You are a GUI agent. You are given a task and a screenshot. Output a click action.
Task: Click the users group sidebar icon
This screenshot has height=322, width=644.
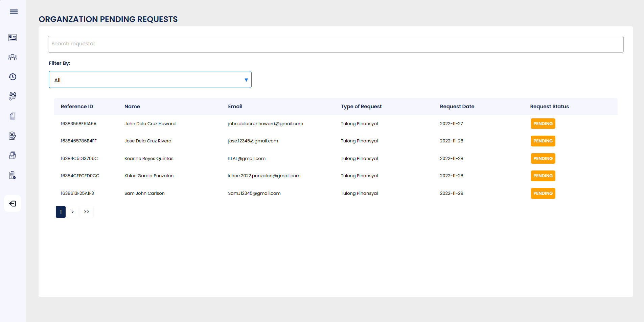(13, 57)
